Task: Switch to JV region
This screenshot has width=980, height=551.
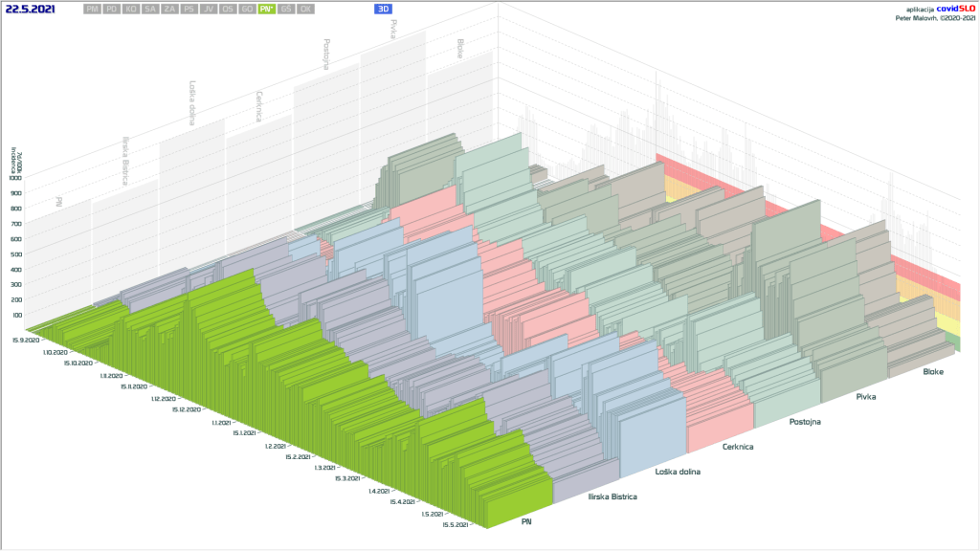Action: coord(208,9)
